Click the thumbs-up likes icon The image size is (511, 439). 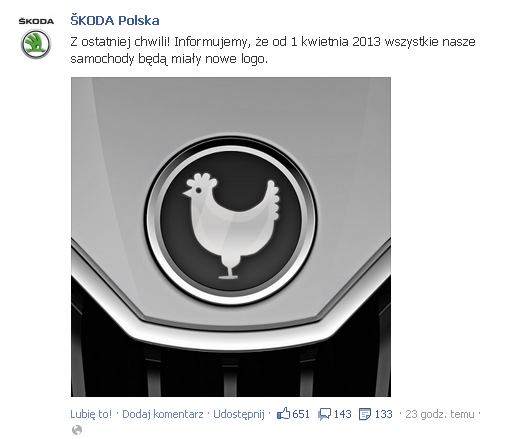(x=283, y=414)
